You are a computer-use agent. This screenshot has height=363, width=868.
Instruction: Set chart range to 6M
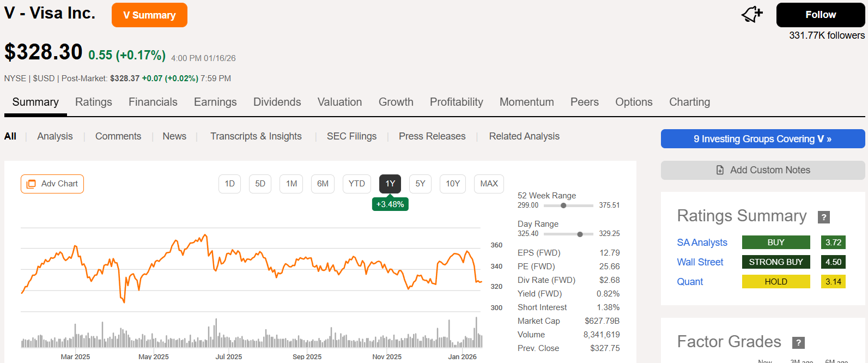pyautogui.click(x=323, y=184)
